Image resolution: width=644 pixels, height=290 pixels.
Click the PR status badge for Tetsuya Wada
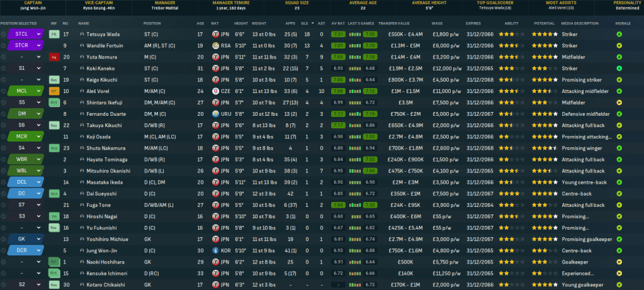tap(54, 34)
